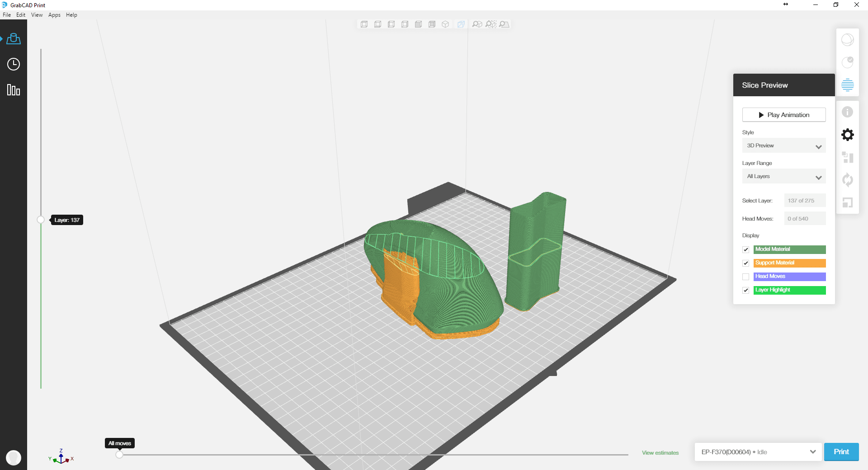This screenshot has height=470, width=868.
Task: Click the View estimates link
Action: (x=660, y=453)
